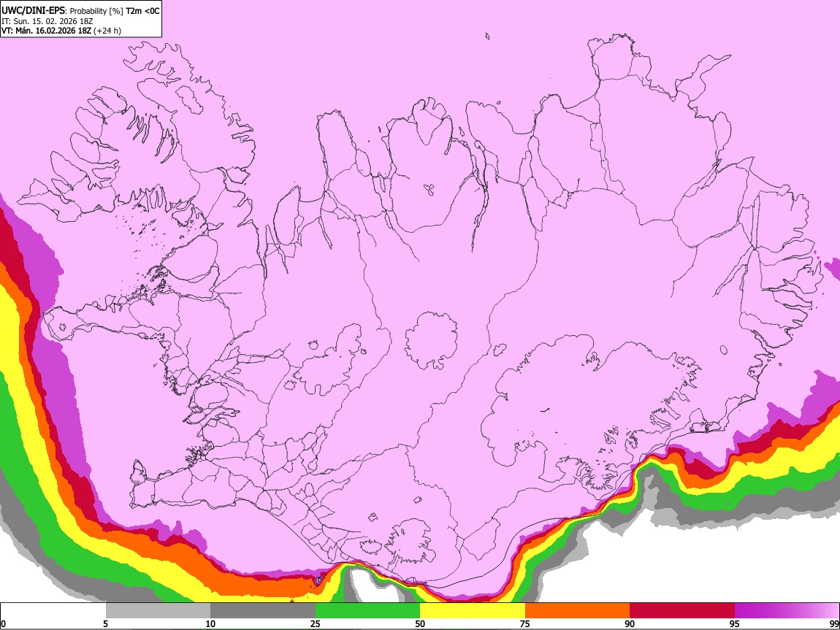Click the '(+24 h)' forecast lead text
Image resolution: width=840 pixels, height=630 pixels.
107,31
